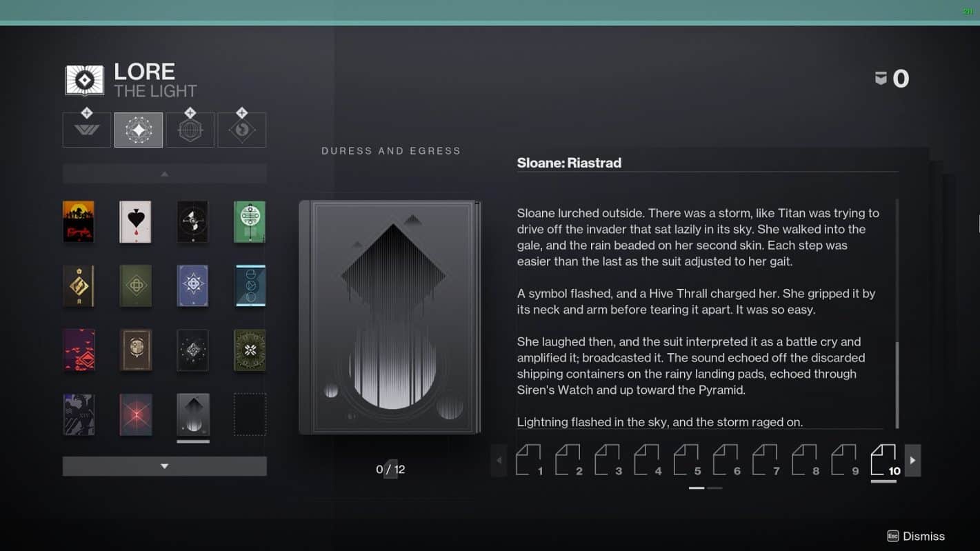This screenshot has height=551, width=980.
Task: Open the black book with winged compass emblem
Action: point(192,221)
